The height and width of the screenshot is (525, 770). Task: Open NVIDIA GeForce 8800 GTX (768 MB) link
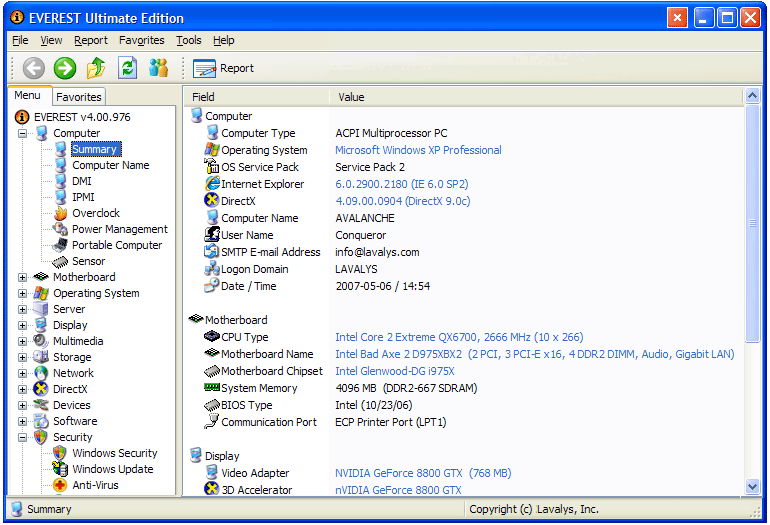tap(423, 473)
